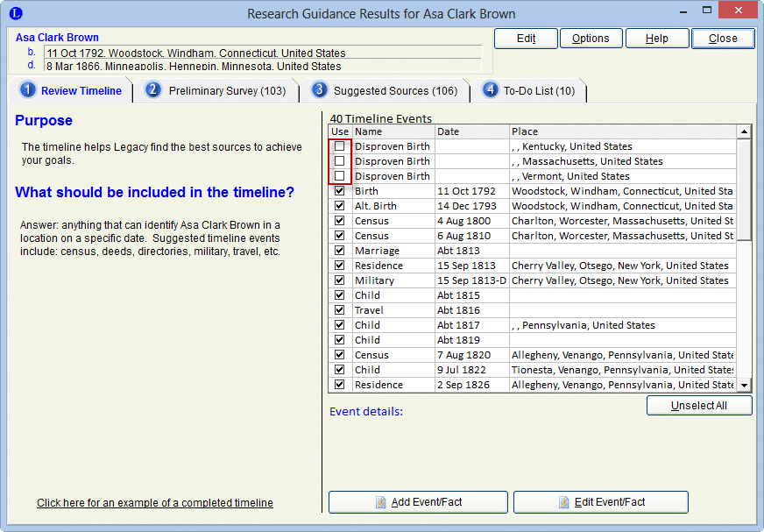Click the Asa Clark Brown name heading
Image resolution: width=764 pixels, height=532 pixels.
pos(57,38)
